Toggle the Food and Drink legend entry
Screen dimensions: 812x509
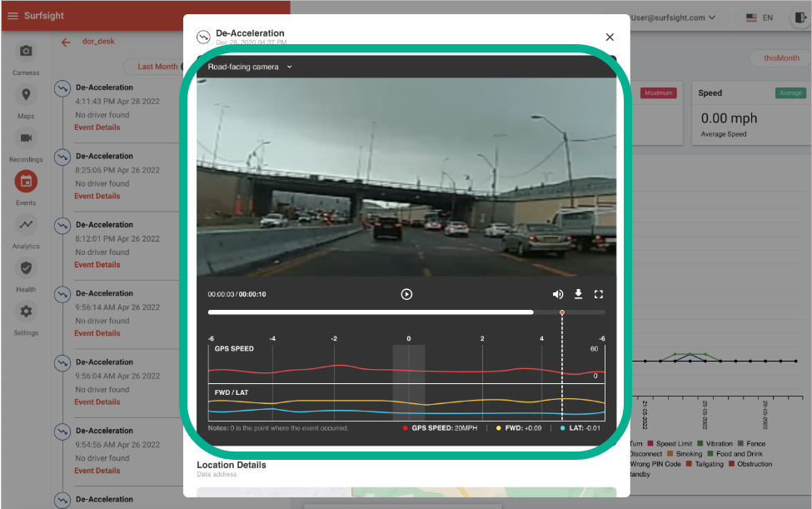coord(735,454)
